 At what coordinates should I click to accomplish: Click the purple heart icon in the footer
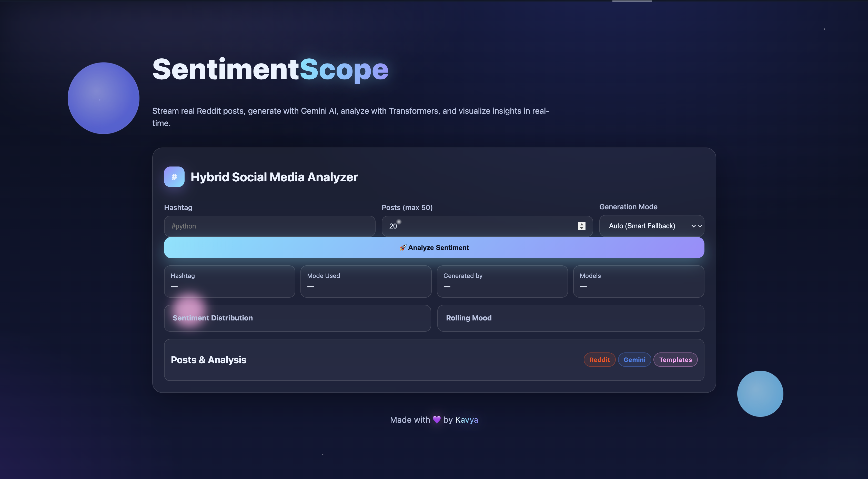tap(436, 419)
